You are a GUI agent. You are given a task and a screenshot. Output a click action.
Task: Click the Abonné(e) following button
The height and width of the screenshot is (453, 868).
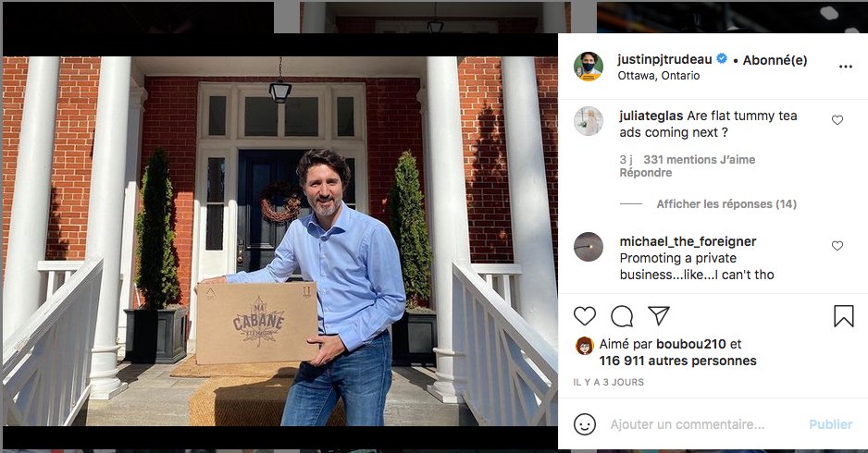click(775, 60)
